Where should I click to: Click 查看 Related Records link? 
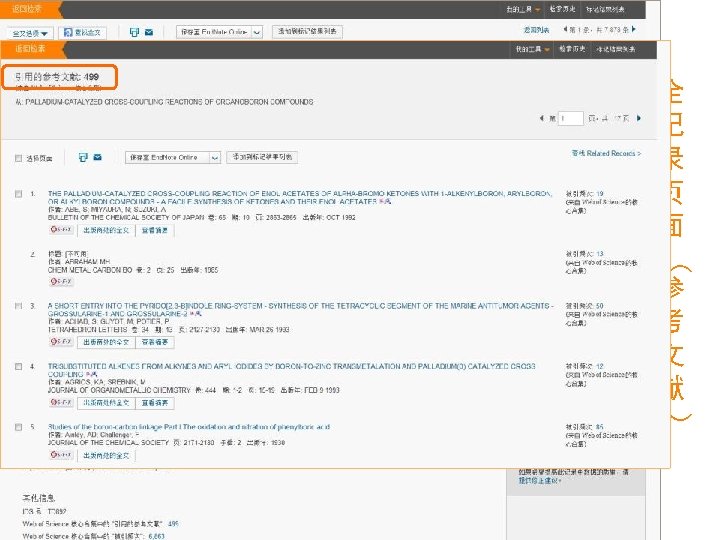coord(606,153)
